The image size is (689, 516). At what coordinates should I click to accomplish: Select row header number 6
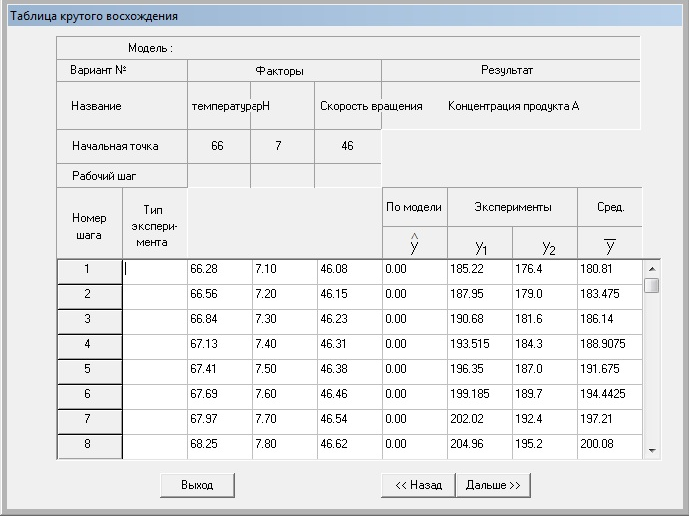tap(90, 397)
